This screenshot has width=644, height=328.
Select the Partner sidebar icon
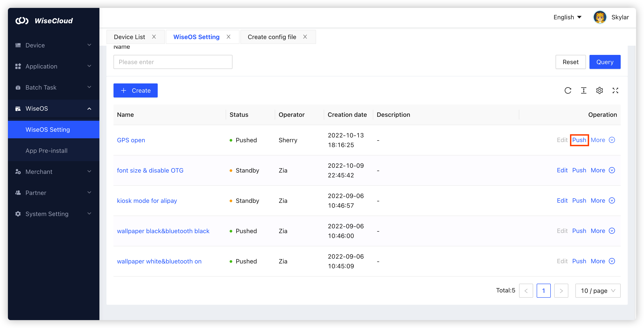point(18,193)
